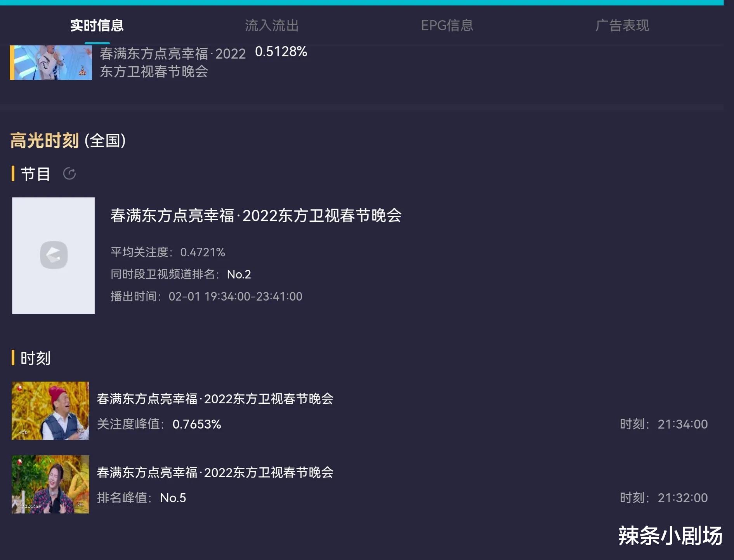Select the first 时刻 entry thumbnail
734x560 pixels.
(50, 411)
